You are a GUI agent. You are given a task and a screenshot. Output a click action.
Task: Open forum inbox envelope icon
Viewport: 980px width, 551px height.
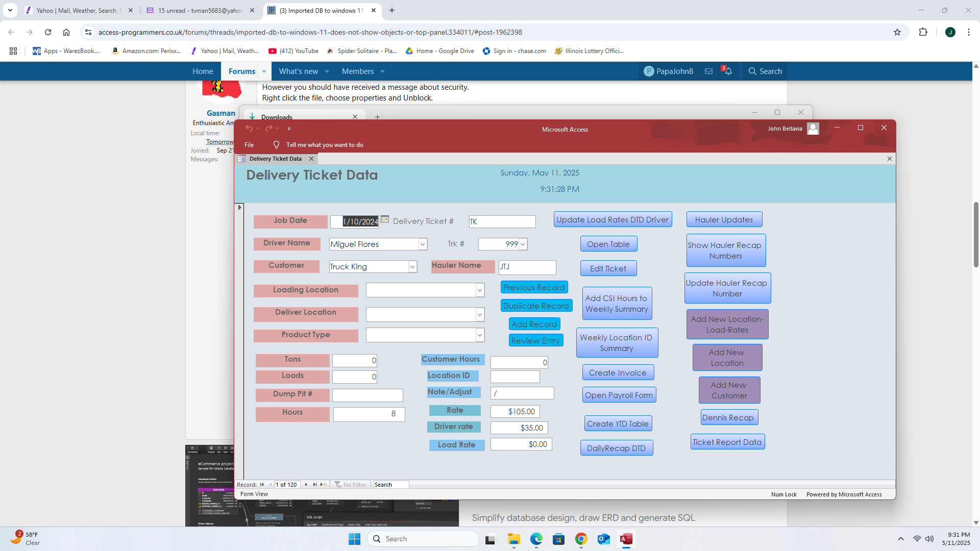click(708, 71)
